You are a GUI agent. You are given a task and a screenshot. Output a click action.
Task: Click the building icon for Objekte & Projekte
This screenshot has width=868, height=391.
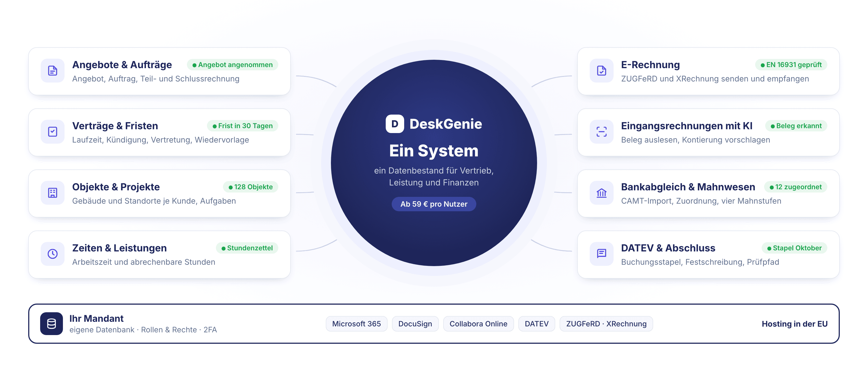coord(53,193)
